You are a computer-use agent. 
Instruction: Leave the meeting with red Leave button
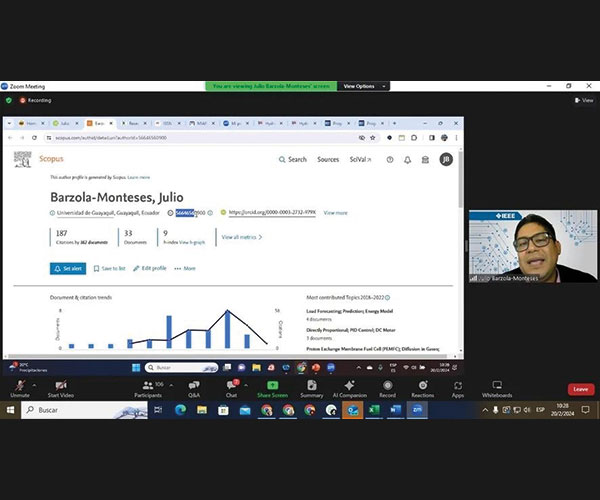[x=580, y=389]
